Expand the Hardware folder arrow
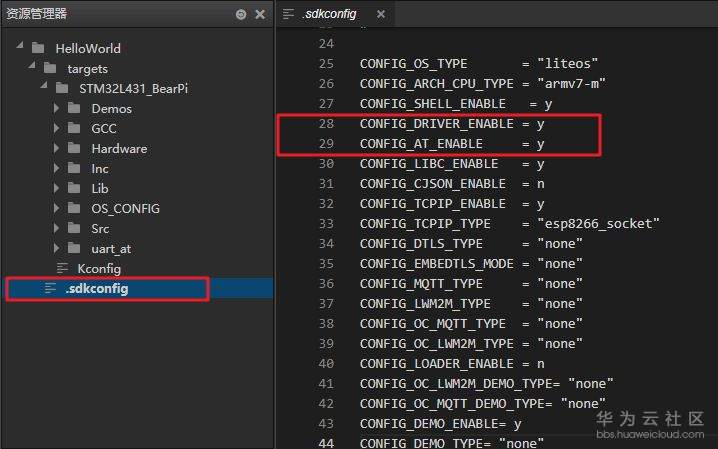The height and width of the screenshot is (449, 718). (56, 148)
